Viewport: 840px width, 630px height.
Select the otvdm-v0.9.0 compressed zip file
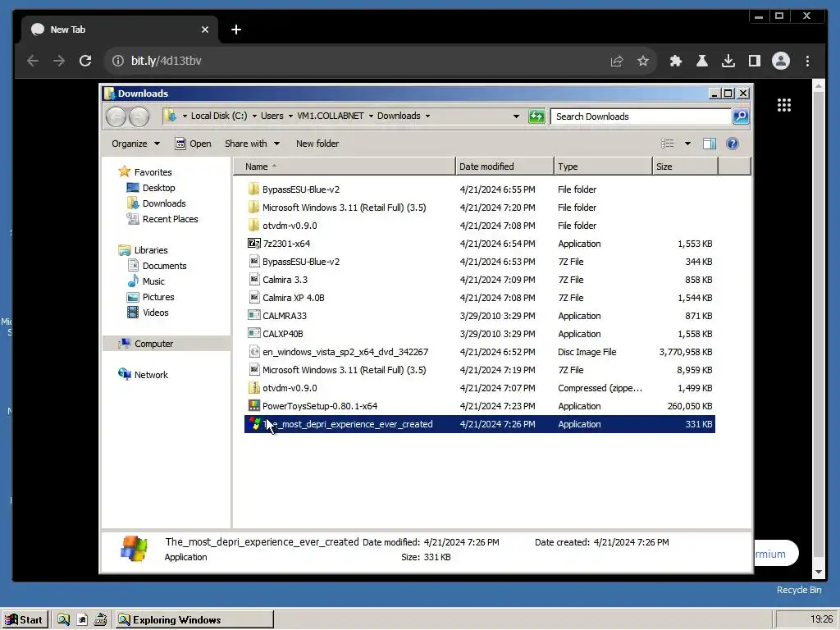pos(479,388)
